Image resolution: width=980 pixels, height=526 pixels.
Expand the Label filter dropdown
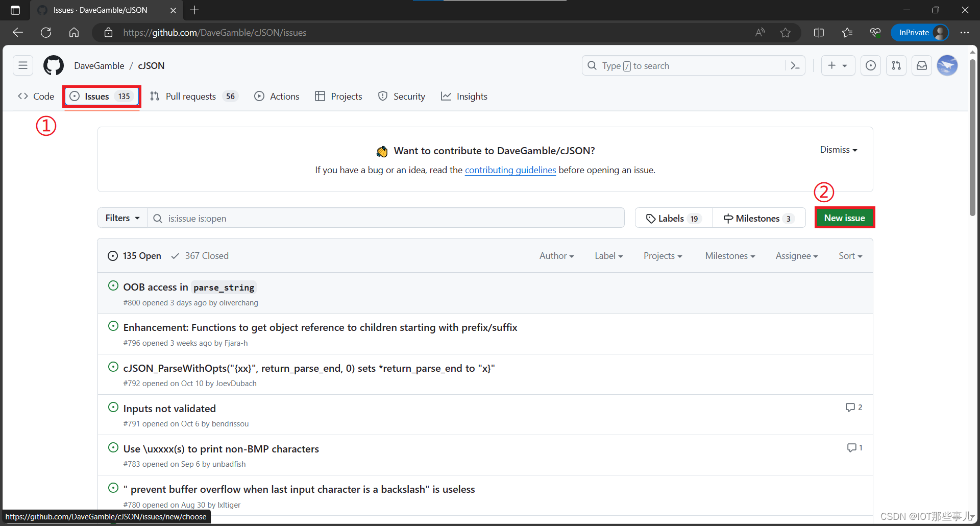pyautogui.click(x=608, y=256)
